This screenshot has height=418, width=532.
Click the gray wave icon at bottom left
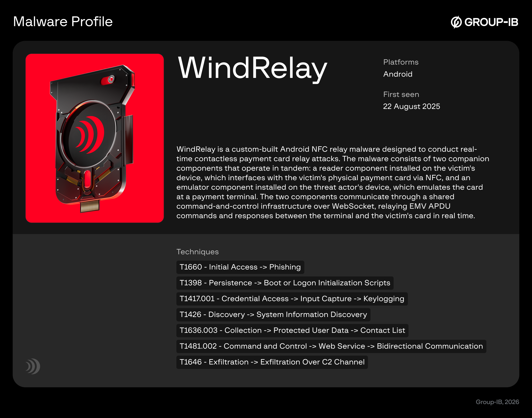click(33, 366)
